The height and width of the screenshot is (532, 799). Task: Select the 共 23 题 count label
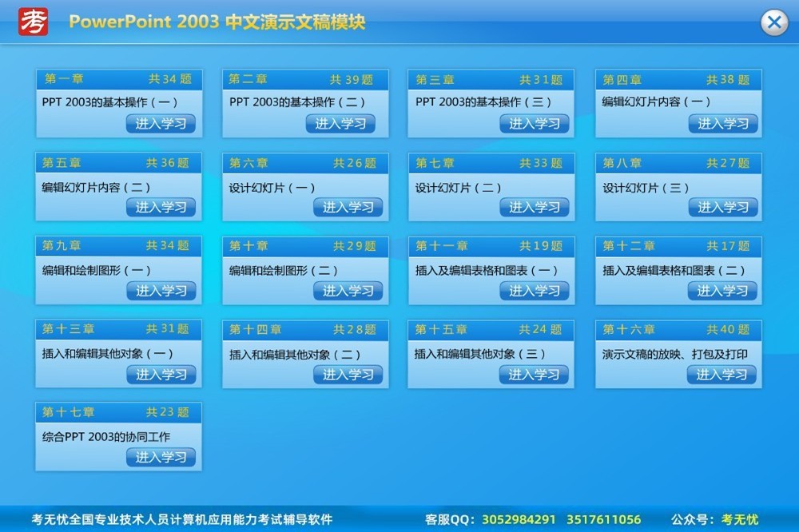point(167,411)
